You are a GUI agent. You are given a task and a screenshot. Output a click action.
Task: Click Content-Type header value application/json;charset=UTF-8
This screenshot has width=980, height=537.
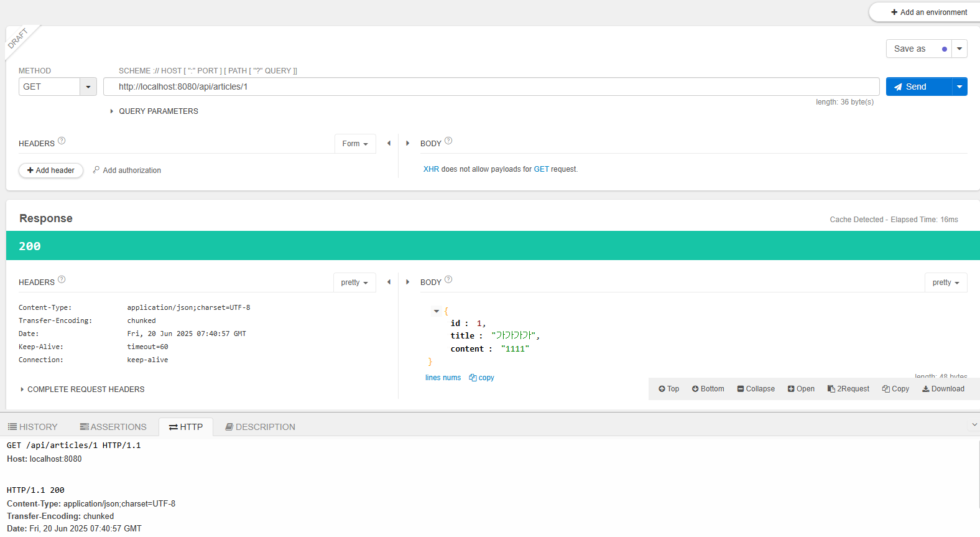[x=189, y=307]
